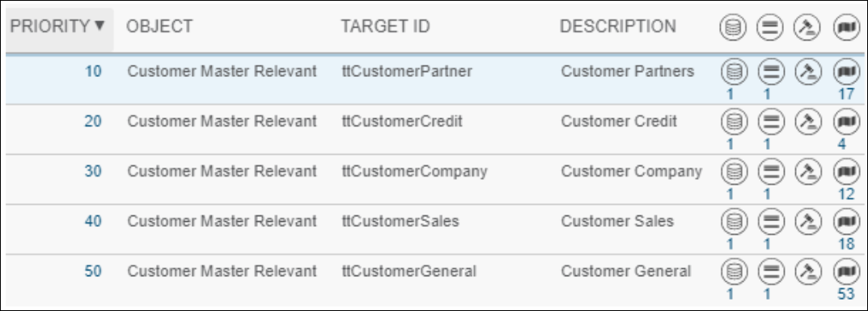Select the ttCustomerSales table row

click(x=434, y=229)
